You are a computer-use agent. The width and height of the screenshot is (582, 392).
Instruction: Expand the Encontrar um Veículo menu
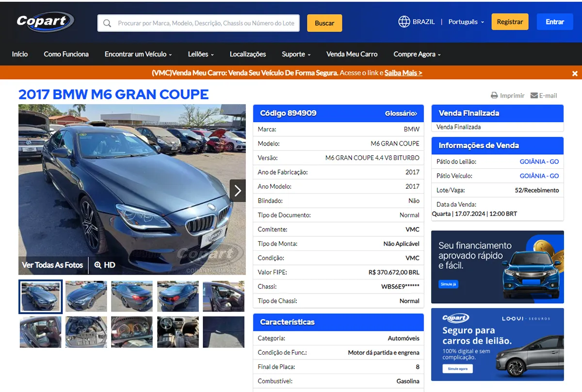[x=138, y=54]
